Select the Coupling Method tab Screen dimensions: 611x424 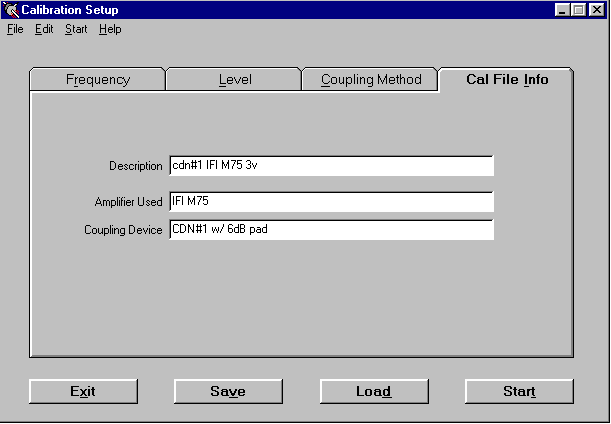point(371,80)
